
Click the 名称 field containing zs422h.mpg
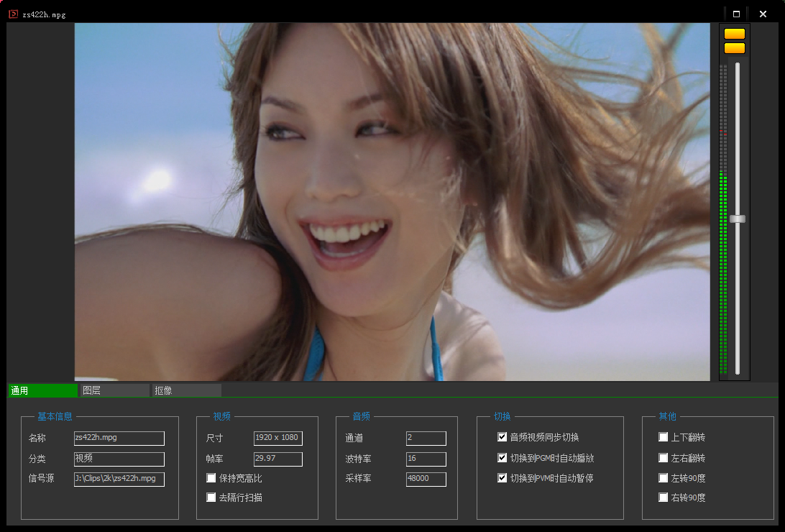tap(119, 439)
